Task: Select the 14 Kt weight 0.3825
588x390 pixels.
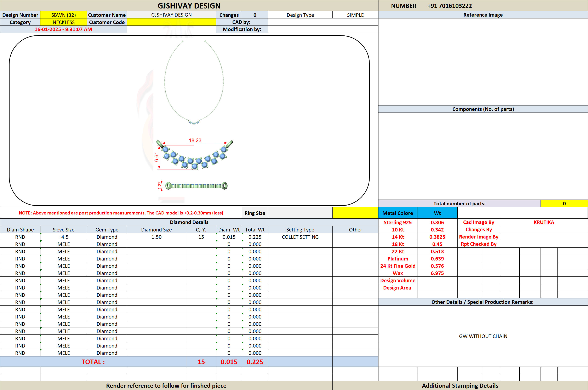Action: (437, 237)
